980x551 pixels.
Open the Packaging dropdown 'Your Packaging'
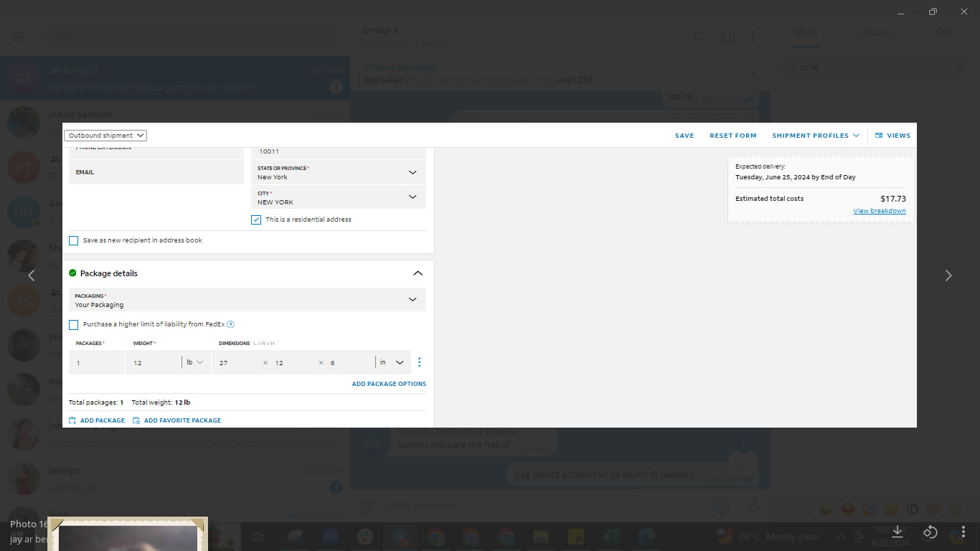click(x=248, y=300)
